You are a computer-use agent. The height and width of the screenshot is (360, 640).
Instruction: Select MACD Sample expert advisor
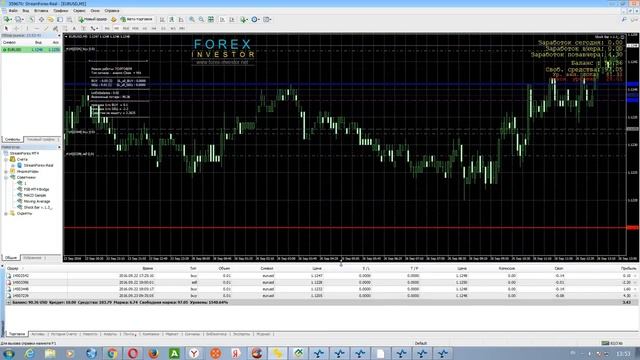[x=35, y=196]
